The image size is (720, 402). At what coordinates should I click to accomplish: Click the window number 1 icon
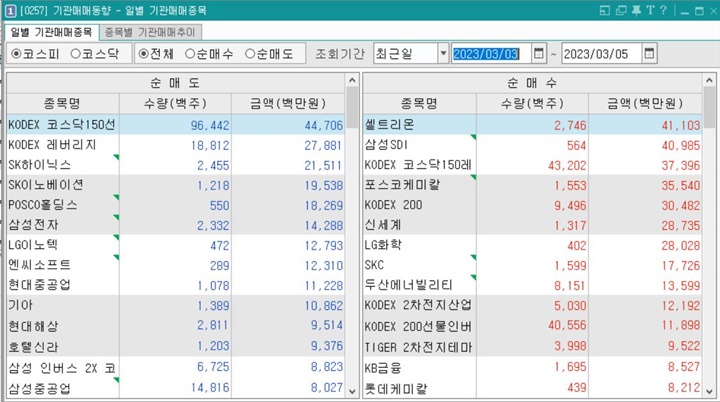11,11
